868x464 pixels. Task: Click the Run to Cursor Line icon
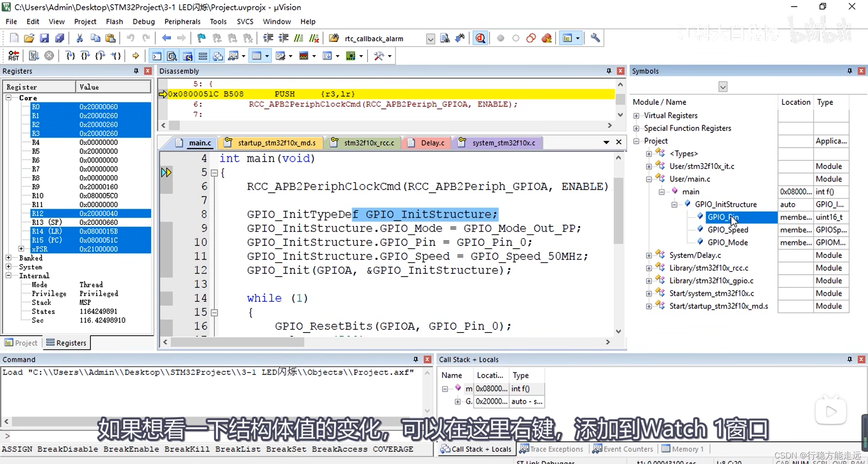(x=116, y=56)
